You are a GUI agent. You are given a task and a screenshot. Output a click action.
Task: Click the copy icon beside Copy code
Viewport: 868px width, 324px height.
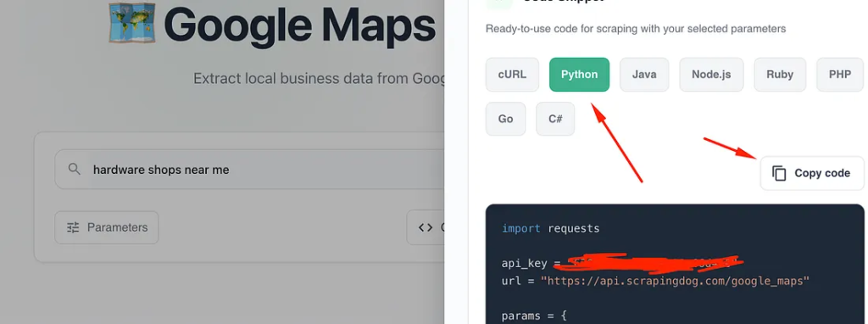point(779,173)
